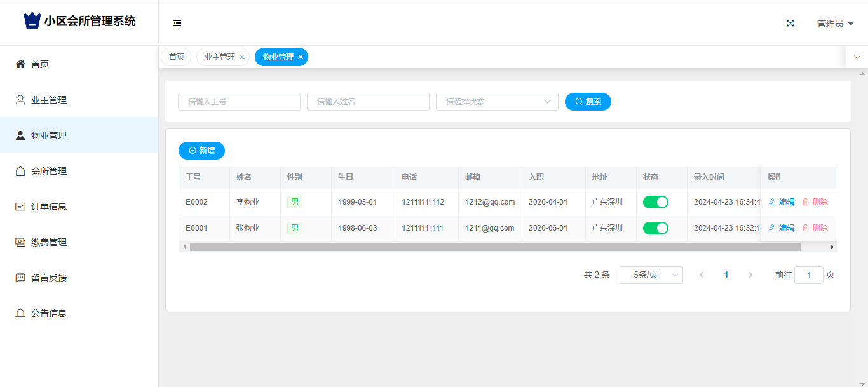The height and width of the screenshot is (387, 868).
Task: Close the 物业管理 tab with its X
Action: point(301,57)
